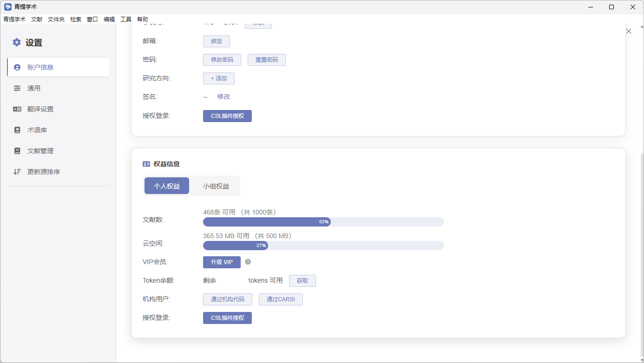Click the 重置密码 button
Image resolution: width=644 pixels, height=363 pixels.
pos(267,60)
